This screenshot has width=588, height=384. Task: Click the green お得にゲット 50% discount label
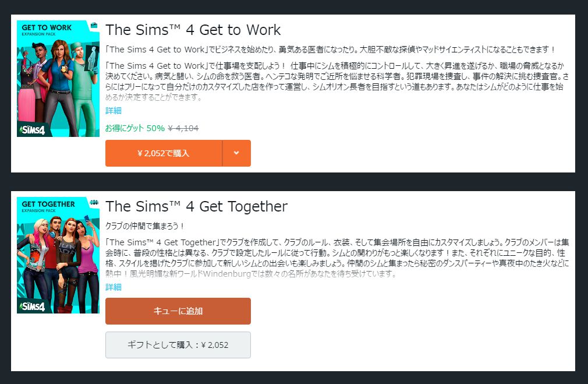pos(135,128)
